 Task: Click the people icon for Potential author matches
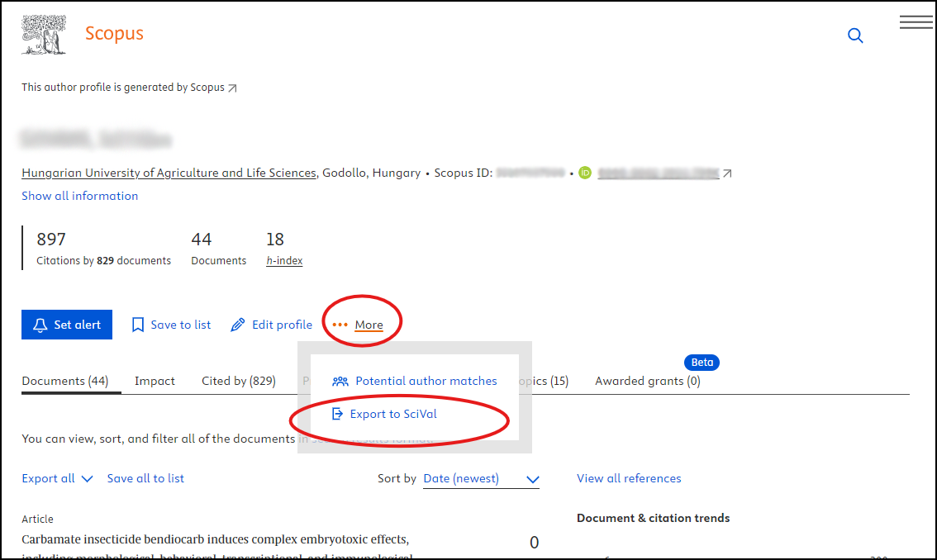(x=340, y=382)
